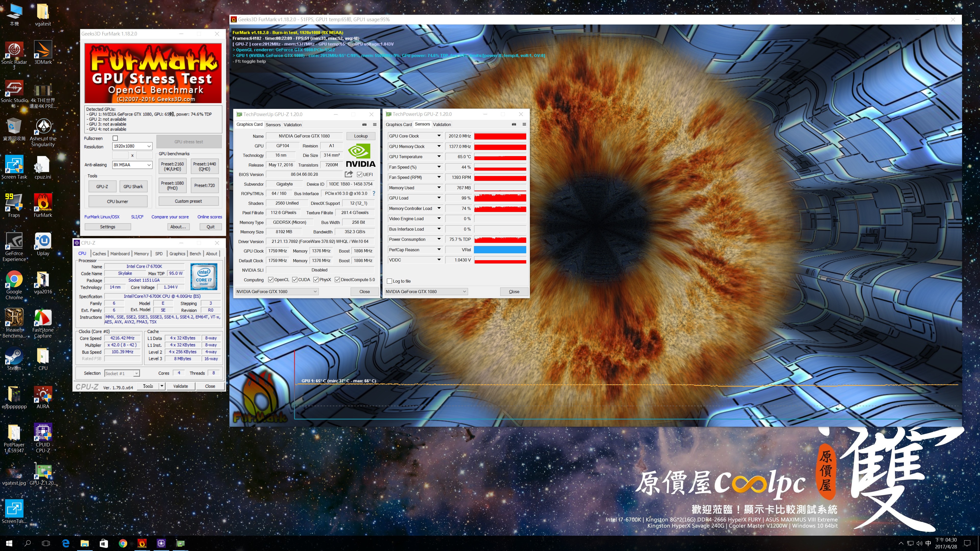Click the custom width resolution field
Image resolution: width=980 pixels, height=551 pixels.
(120, 155)
